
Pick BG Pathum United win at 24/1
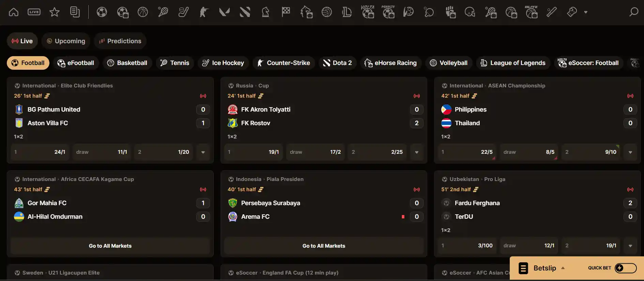click(x=40, y=152)
